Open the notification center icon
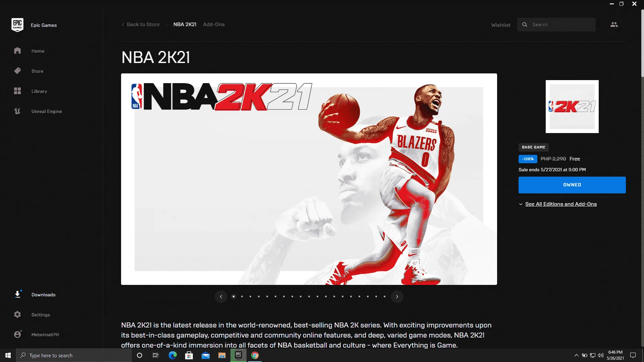The image size is (644, 362). [x=633, y=355]
